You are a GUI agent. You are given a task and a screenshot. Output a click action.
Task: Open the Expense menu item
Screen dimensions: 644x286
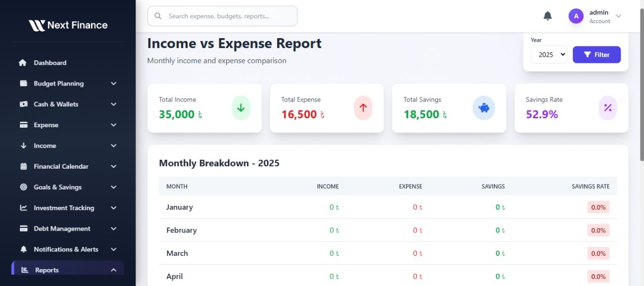pos(46,125)
